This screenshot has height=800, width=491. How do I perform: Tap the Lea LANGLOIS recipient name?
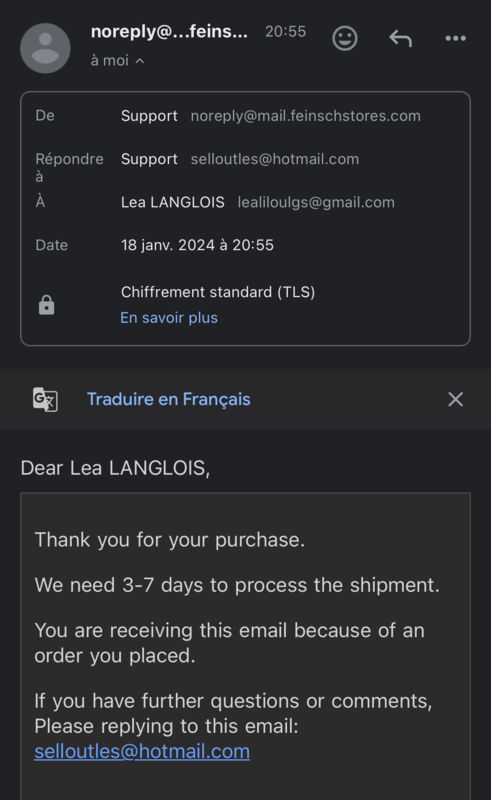tap(173, 203)
